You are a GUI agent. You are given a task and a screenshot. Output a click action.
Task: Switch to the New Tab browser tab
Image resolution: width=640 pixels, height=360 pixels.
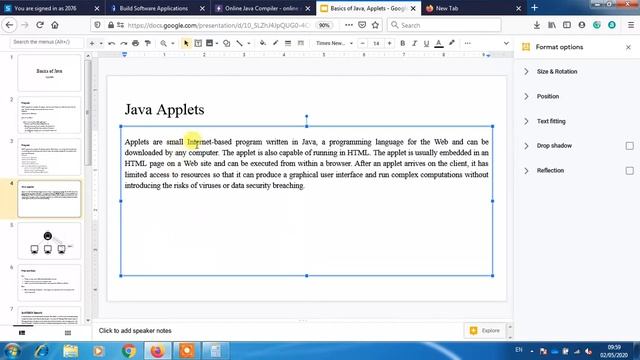447,8
